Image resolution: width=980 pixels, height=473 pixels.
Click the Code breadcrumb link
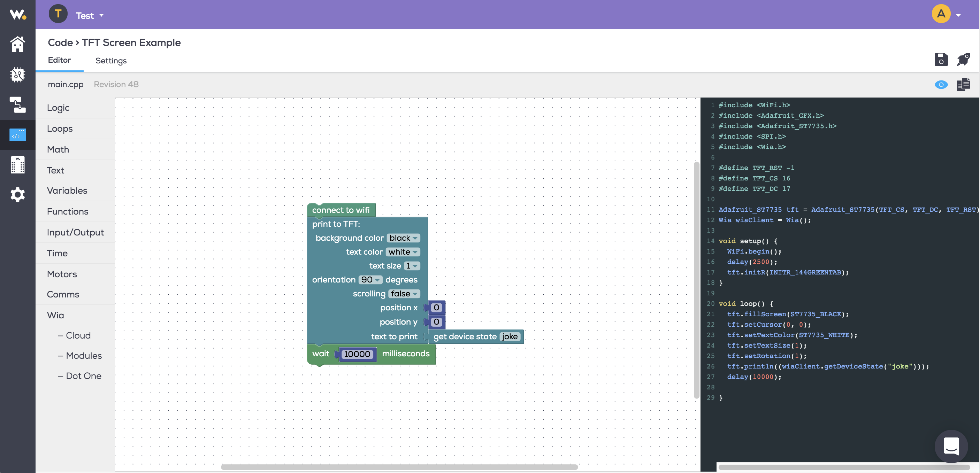[60, 42]
